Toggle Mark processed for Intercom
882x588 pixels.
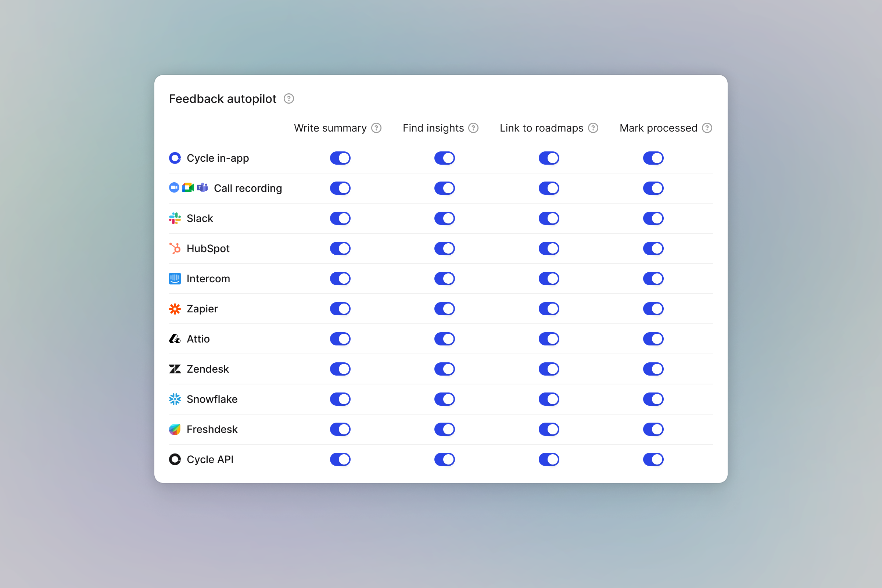click(x=653, y=279)
